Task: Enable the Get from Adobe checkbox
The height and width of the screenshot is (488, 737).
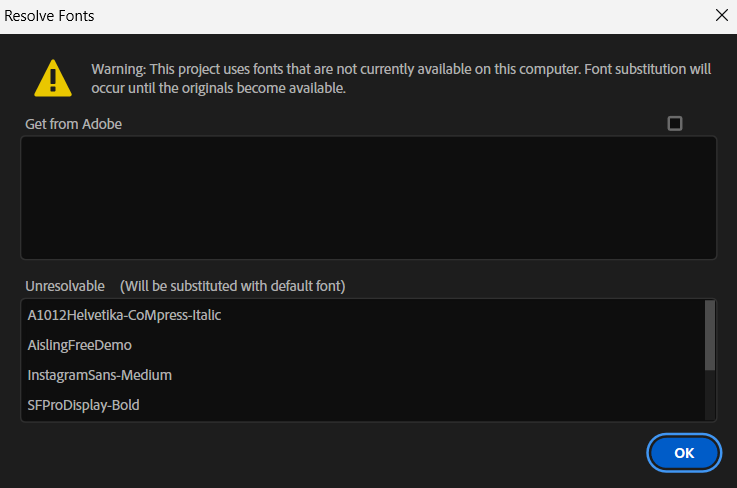Action: tap(675, 123)
